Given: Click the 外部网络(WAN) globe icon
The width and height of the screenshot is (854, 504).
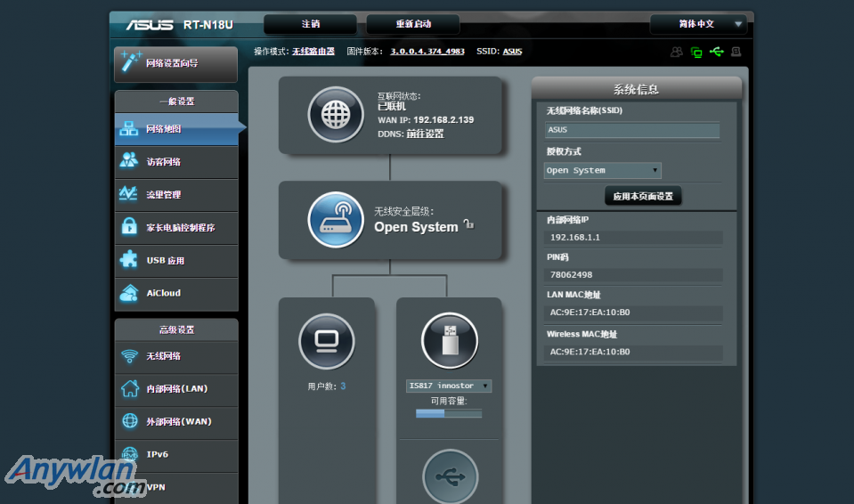Looking at the screenshot, I should 130,420.
